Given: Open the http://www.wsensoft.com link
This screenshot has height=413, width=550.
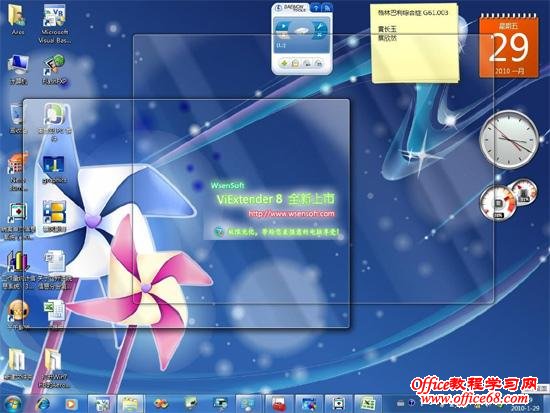Looking at the screenshot, I should [x=291, y=213].
